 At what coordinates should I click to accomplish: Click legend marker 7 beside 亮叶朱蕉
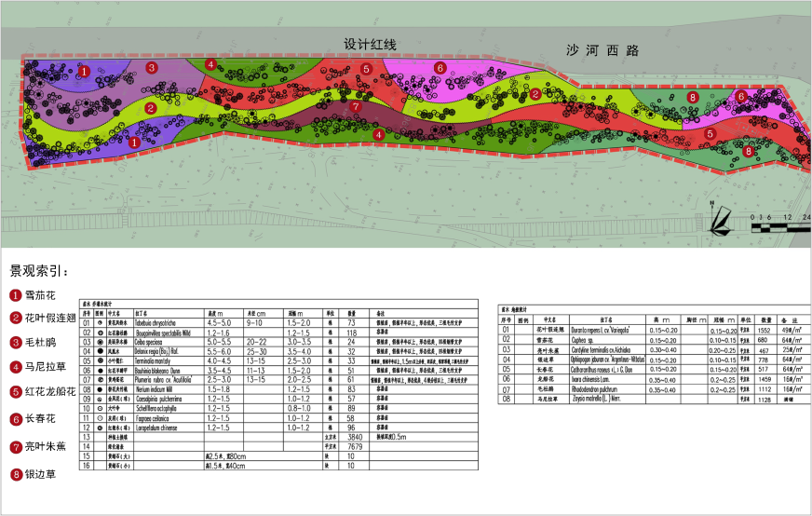pos(16,447)
